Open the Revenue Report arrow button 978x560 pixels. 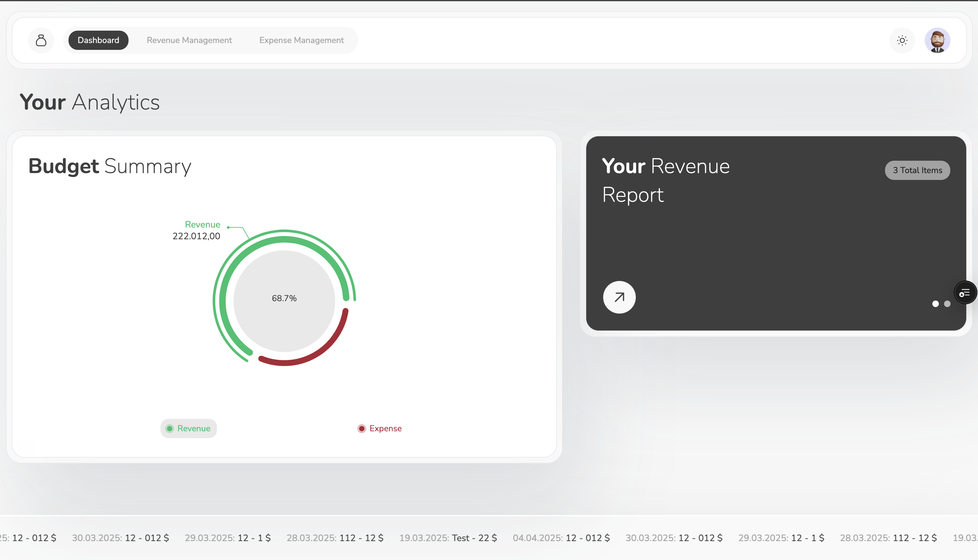[x=619, y=297]
